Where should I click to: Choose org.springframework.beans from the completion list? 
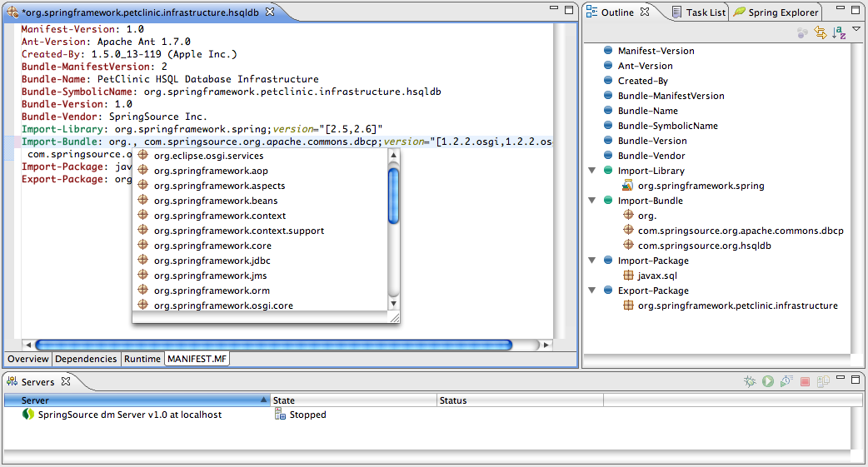[260, 201]
